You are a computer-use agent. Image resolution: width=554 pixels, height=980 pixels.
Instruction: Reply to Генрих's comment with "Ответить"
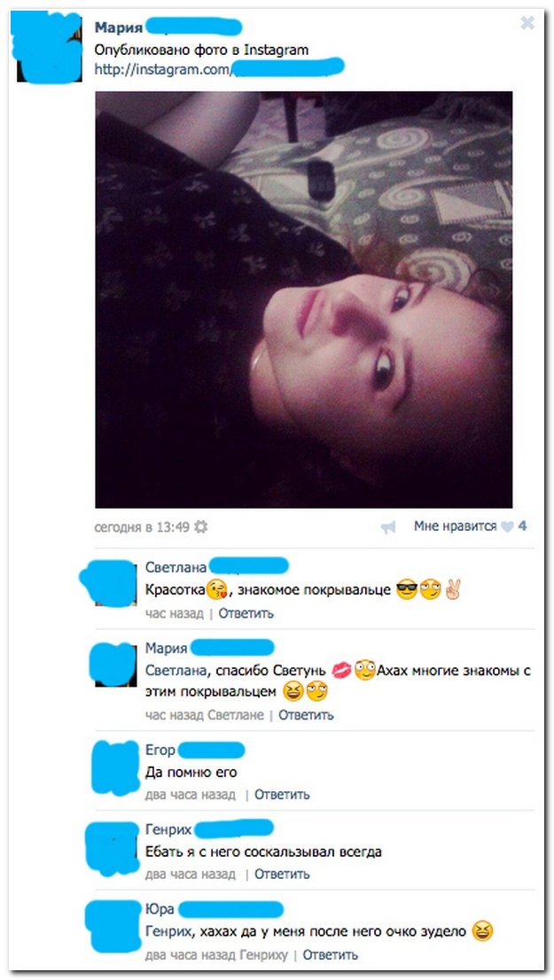[x=281, y=874]
